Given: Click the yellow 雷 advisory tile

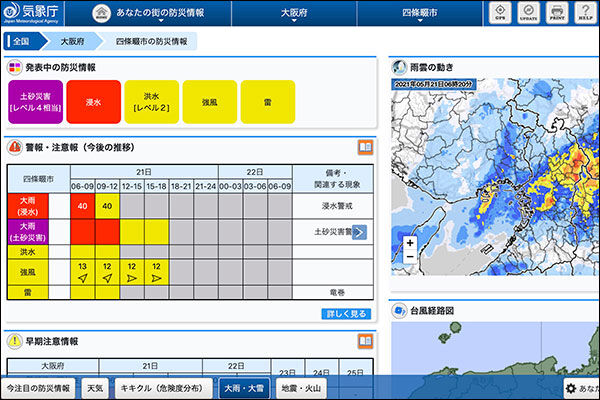Looking at the screenshot, I should coord(268,102).
